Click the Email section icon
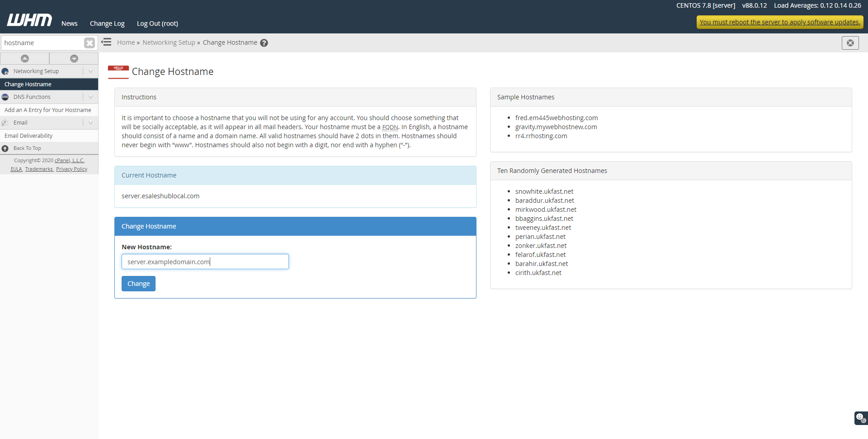The height and width of the screenshot is (439, 868). point(5,123)
